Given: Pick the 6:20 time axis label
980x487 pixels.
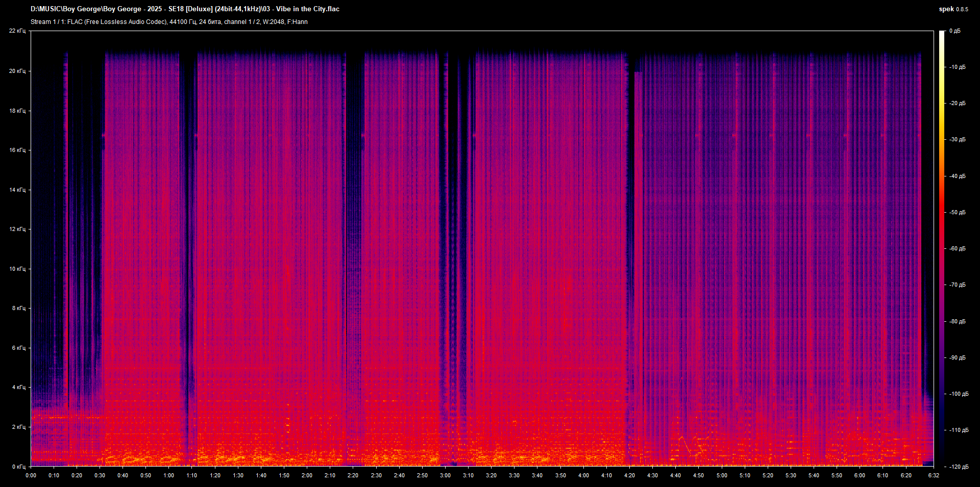Looking at the screenshot, I should click(x=906, y=476).
